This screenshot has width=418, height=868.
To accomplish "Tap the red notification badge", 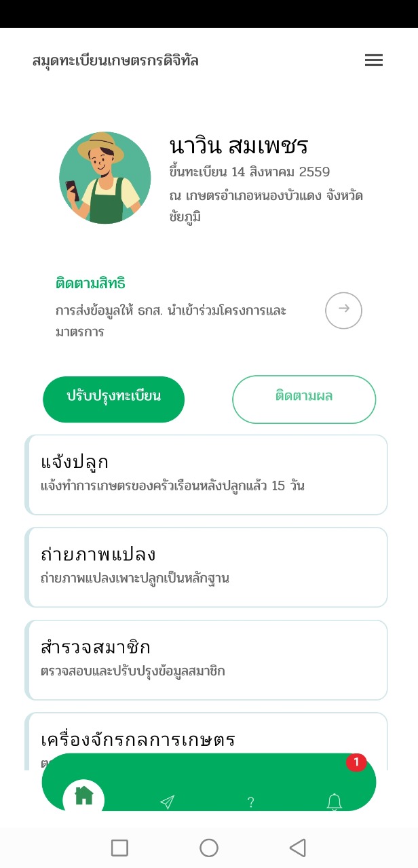I will pos(356,762).
